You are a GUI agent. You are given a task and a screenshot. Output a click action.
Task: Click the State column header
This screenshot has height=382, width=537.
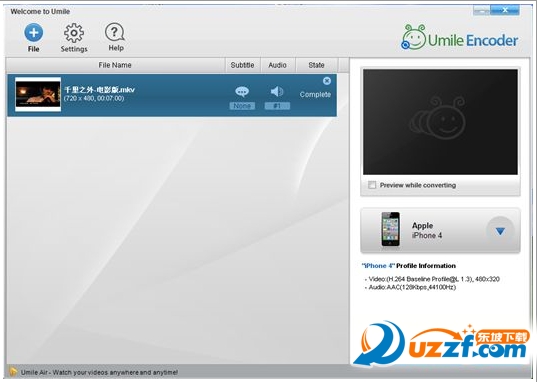click(316, 65)
